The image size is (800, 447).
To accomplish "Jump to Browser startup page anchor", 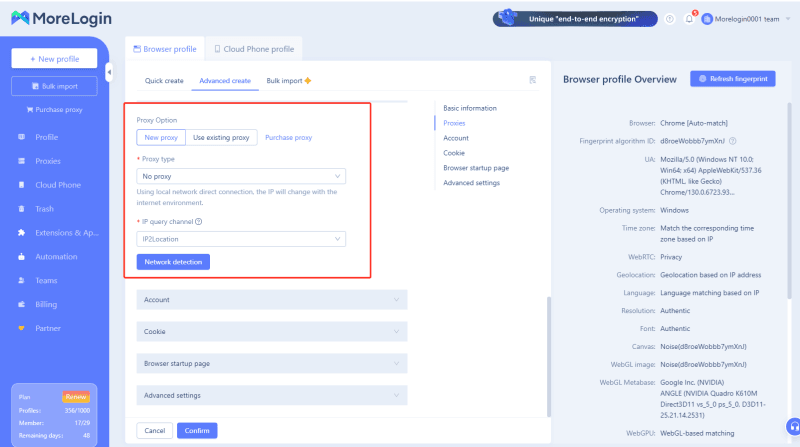I will [476, 168].
